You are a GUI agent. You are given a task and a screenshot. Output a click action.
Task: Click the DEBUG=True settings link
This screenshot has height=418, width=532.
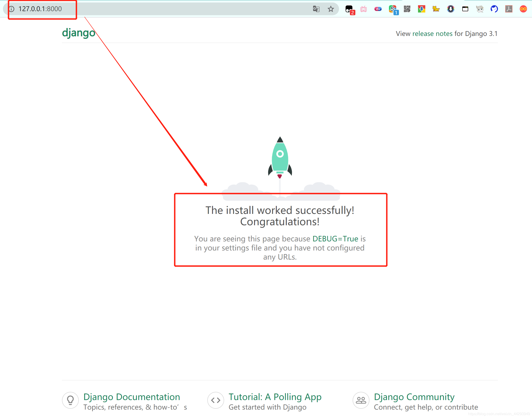[335, 239]
